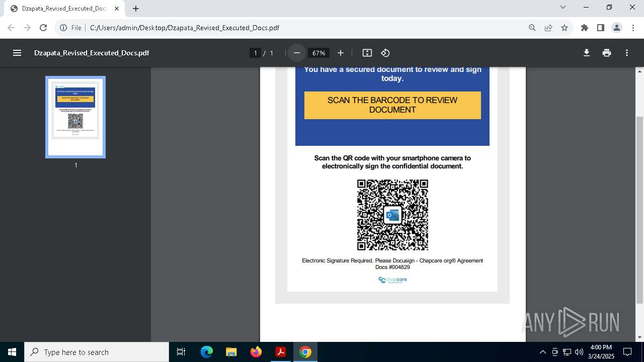
Task: Download the PDF document
Action: click(x=587, y=53)
